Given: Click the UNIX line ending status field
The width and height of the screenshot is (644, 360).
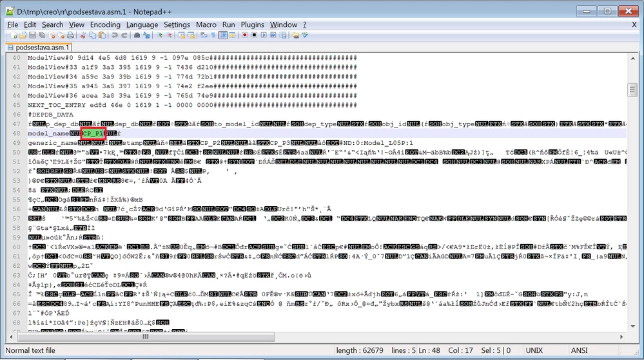Looking at the screenshot, I should (534, 350).
